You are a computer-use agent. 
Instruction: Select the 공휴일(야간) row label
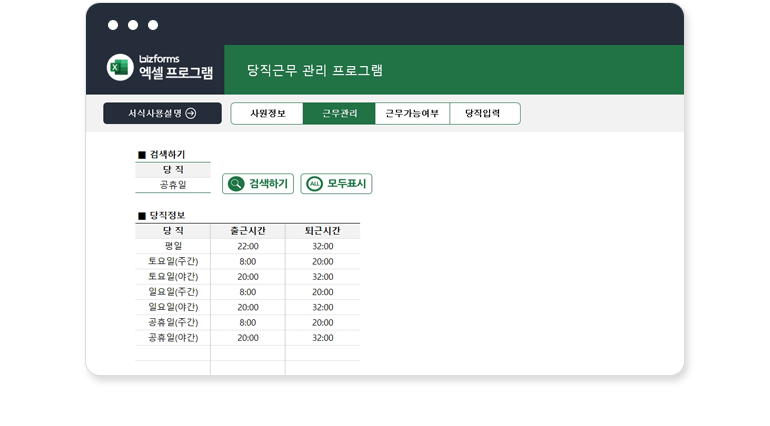tap(173, 338)
